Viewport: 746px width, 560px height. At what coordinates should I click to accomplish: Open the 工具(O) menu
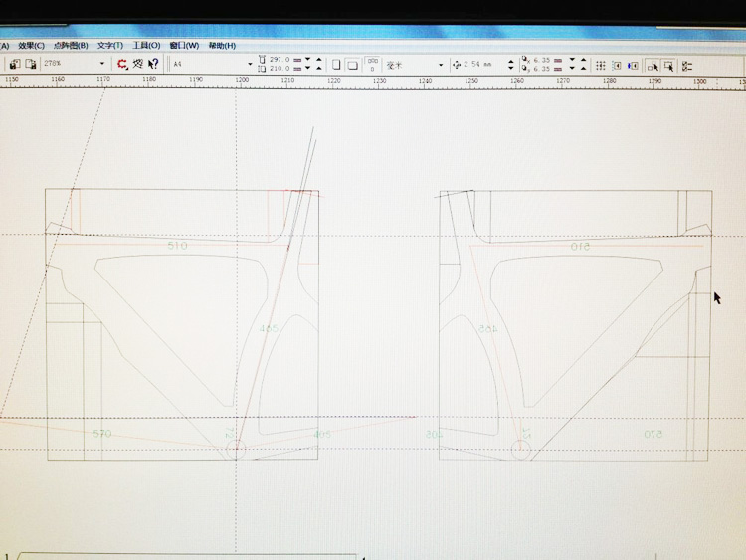coord(146,45)
